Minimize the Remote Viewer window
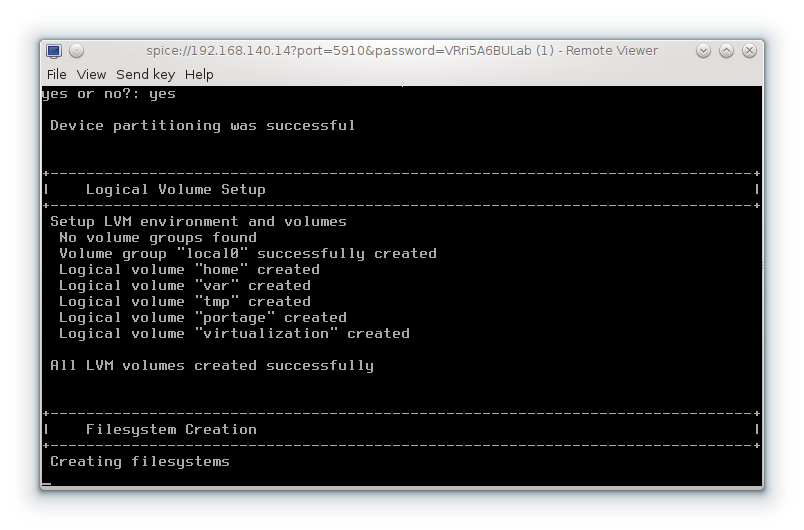Viewport: 804px width, 530px height. [703, 51]
